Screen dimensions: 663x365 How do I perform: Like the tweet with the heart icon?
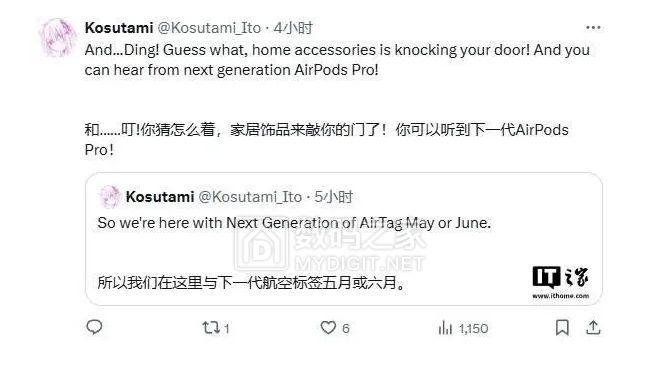tap(328, 328)
